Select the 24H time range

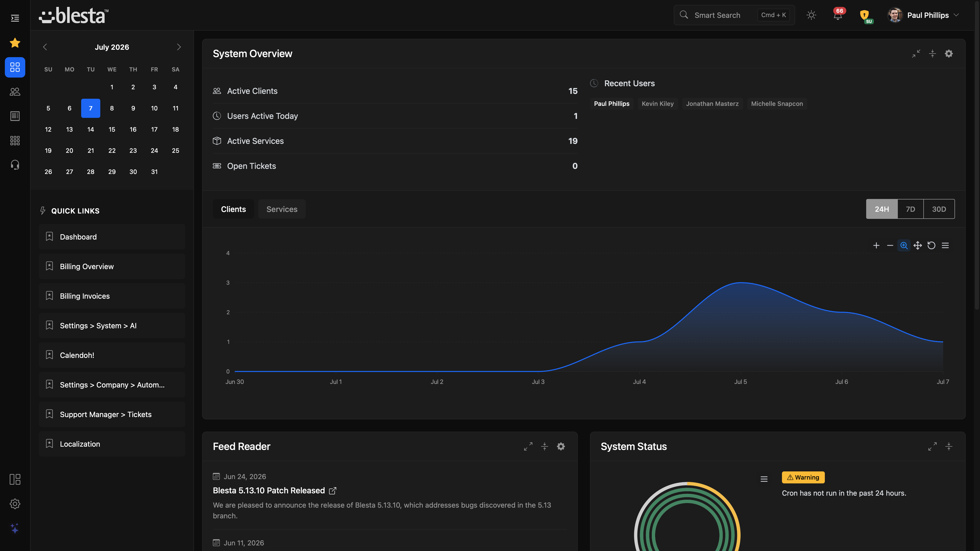881,209
